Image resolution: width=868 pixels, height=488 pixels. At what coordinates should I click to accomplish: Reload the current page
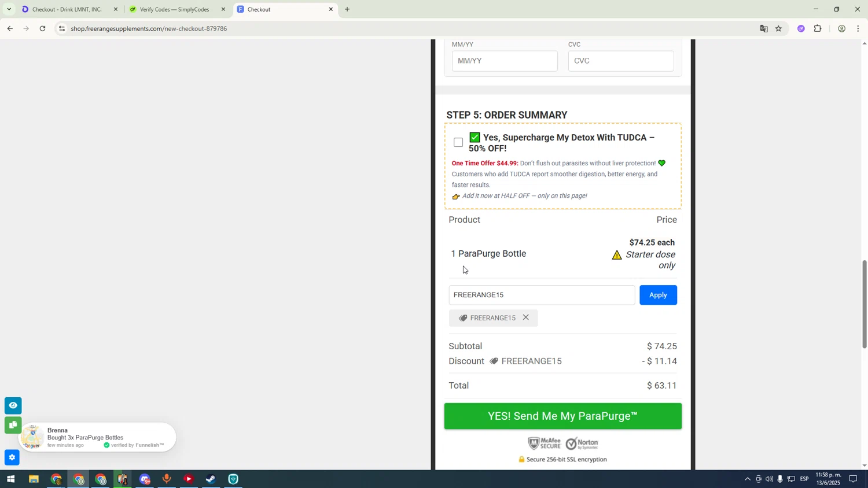pyautogui.click(x=43, y=28)
